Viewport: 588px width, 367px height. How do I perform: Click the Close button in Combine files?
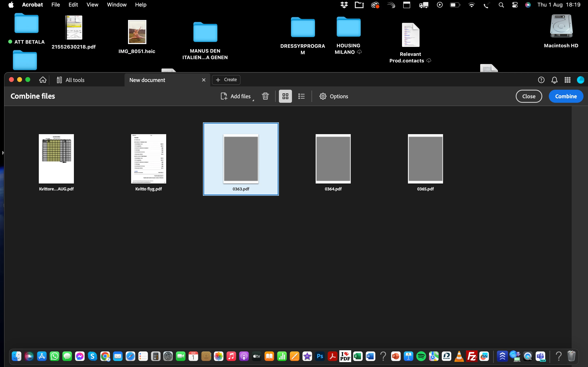pyautogui.click(x=529, y=96)
